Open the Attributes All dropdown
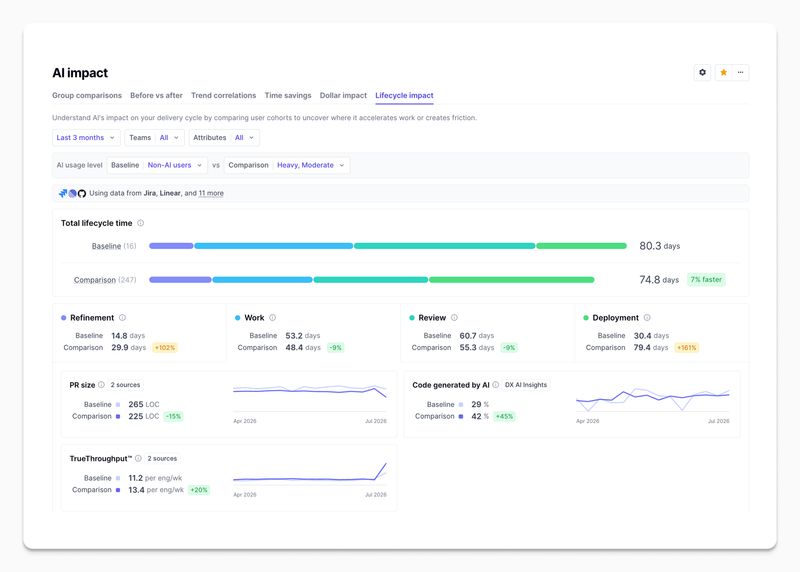800x572 pixels. (x=224, y=138)
